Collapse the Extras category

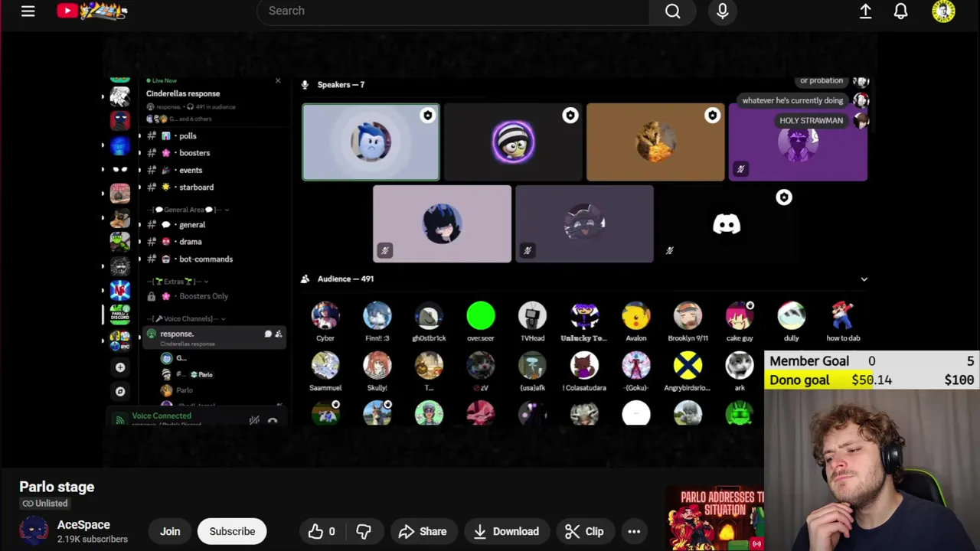(x=178, y=281)
